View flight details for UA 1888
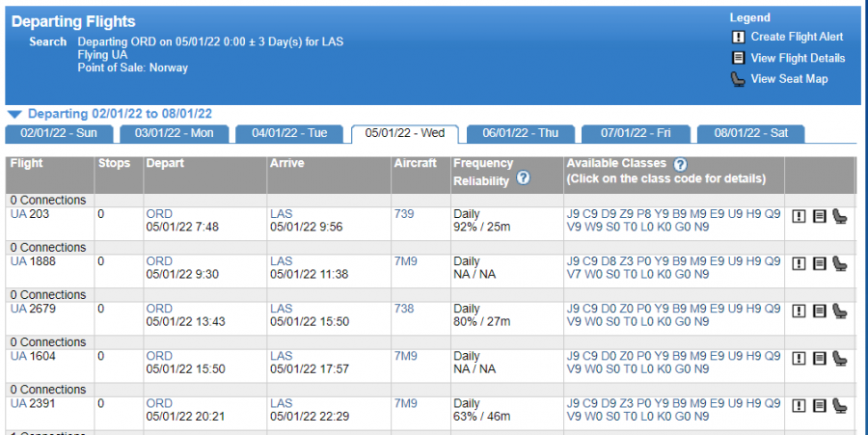 (819, 264)
